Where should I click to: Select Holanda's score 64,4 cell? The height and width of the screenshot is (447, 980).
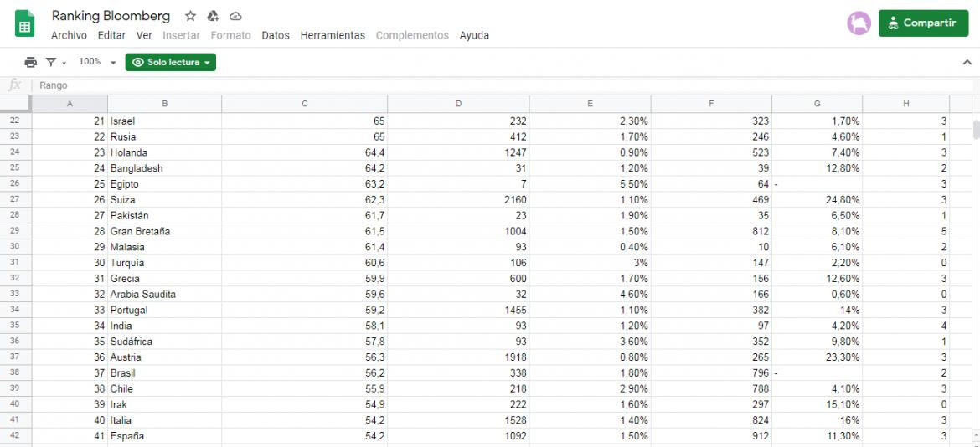pos(304,152)
